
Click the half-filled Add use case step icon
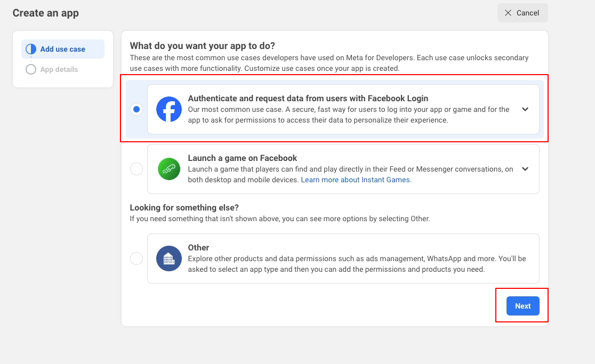(31, 49)
